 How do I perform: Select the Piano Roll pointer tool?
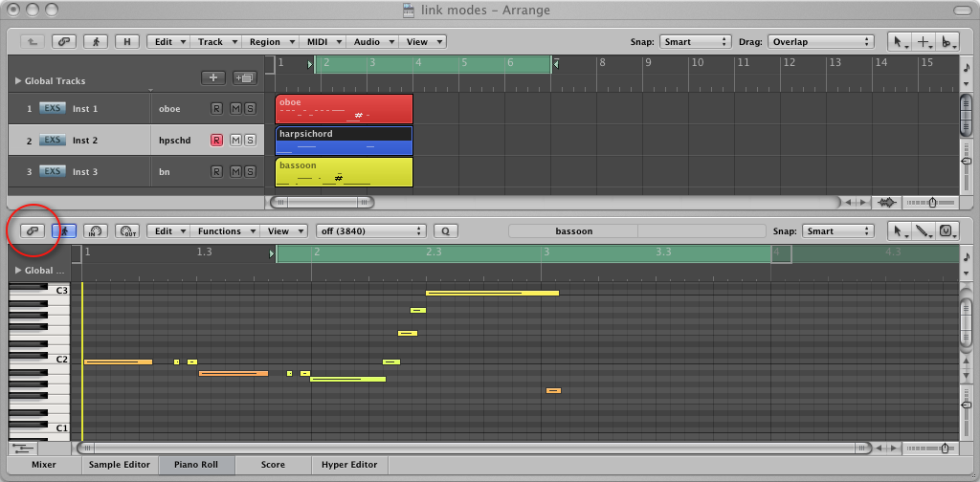tap(900, 231)
